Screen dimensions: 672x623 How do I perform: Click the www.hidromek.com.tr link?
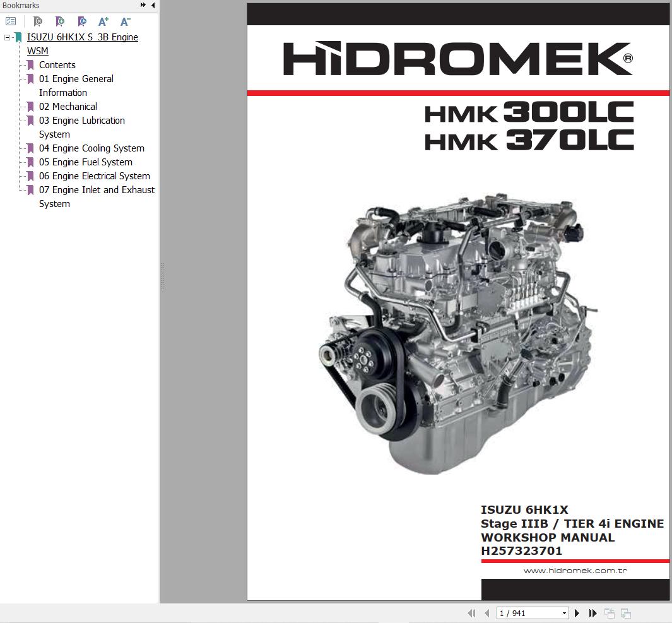pyautogui.click(x=575, y=571)
